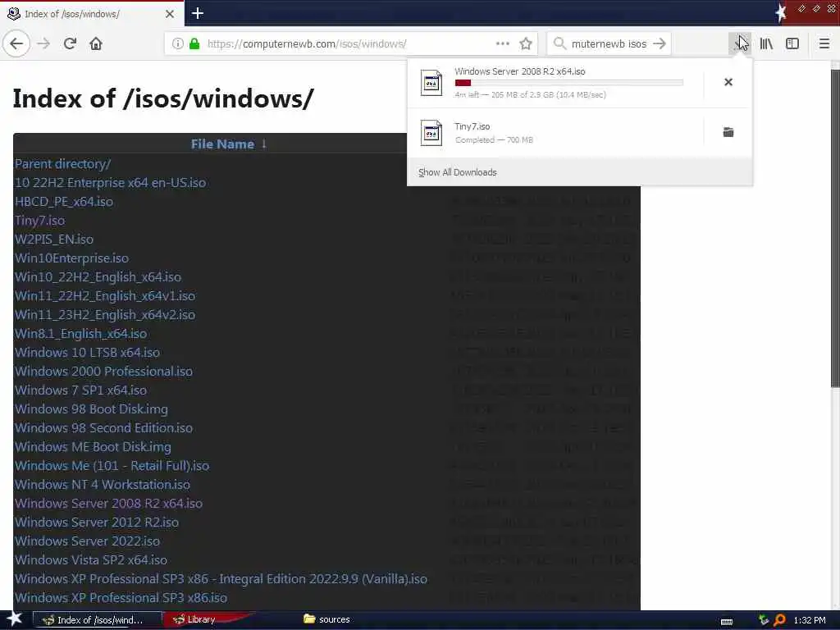
Task: Click the 1:32 PM system clock
Action: click(x=810, y=620)
